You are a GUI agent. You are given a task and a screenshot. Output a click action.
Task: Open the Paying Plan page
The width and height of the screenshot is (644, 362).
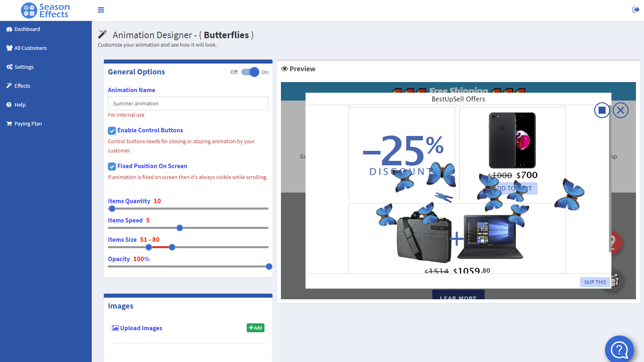(28, 124)
